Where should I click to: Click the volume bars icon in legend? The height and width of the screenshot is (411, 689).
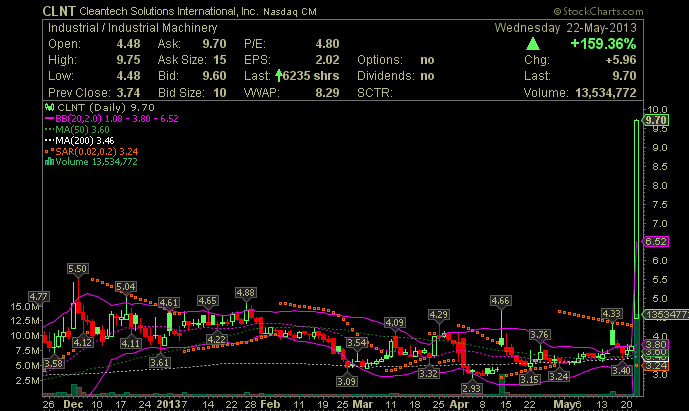coord(49,162)
